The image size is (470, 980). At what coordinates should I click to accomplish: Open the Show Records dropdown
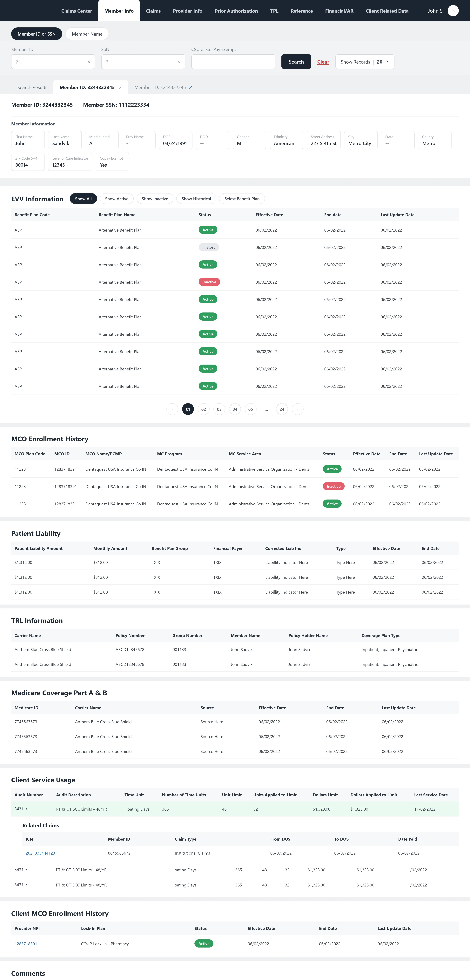click(x=365, y=62)
